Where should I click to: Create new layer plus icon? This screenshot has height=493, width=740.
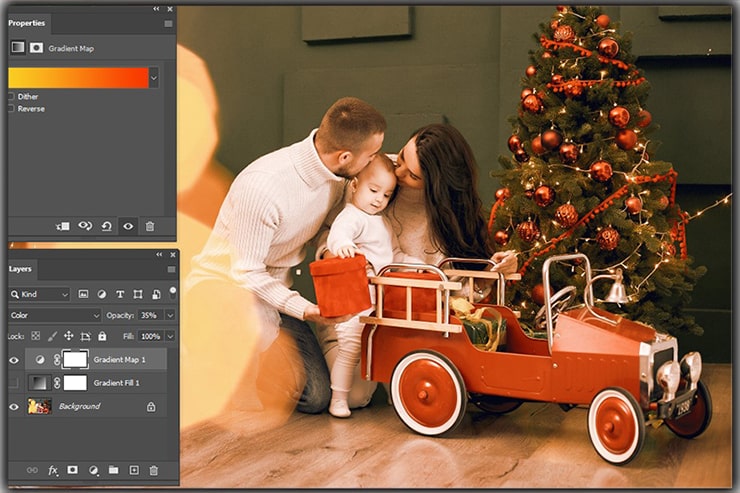point(134,470)
